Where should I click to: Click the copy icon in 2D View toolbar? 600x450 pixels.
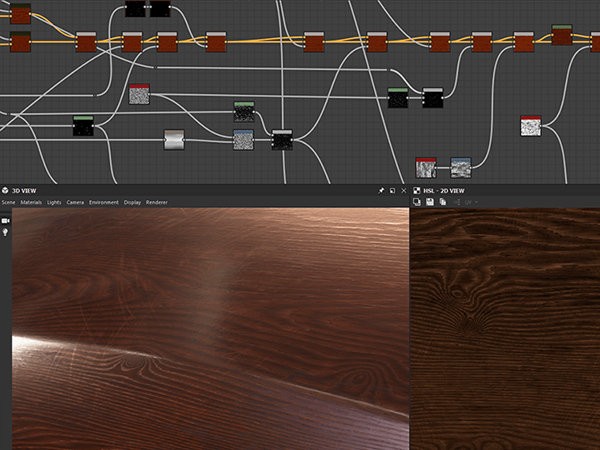(x=443, y=202)
